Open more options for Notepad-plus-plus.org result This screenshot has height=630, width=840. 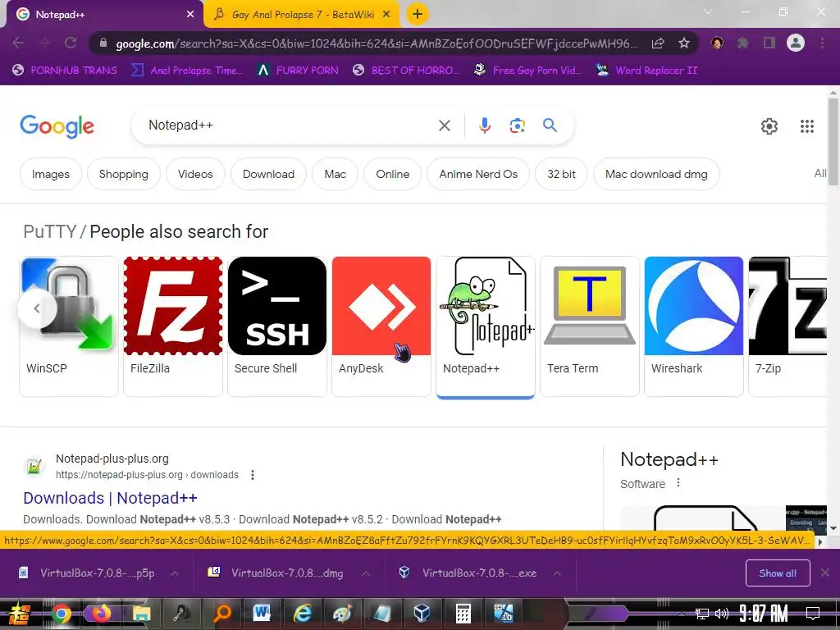coord(253,475)
